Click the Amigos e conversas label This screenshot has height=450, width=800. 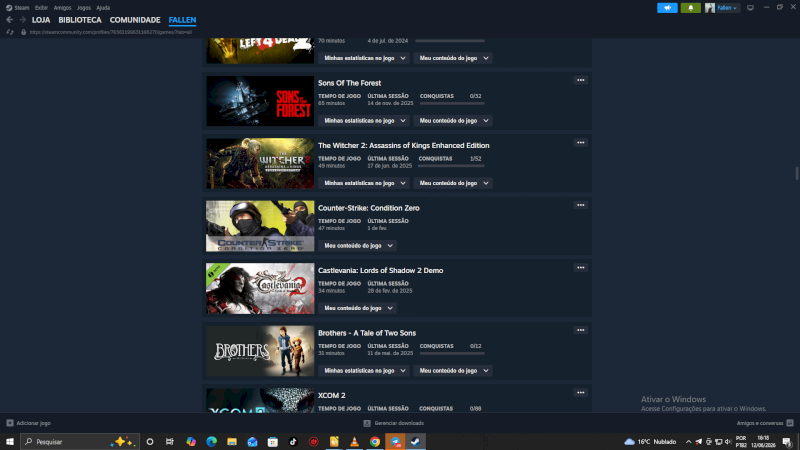pos(760,423)
